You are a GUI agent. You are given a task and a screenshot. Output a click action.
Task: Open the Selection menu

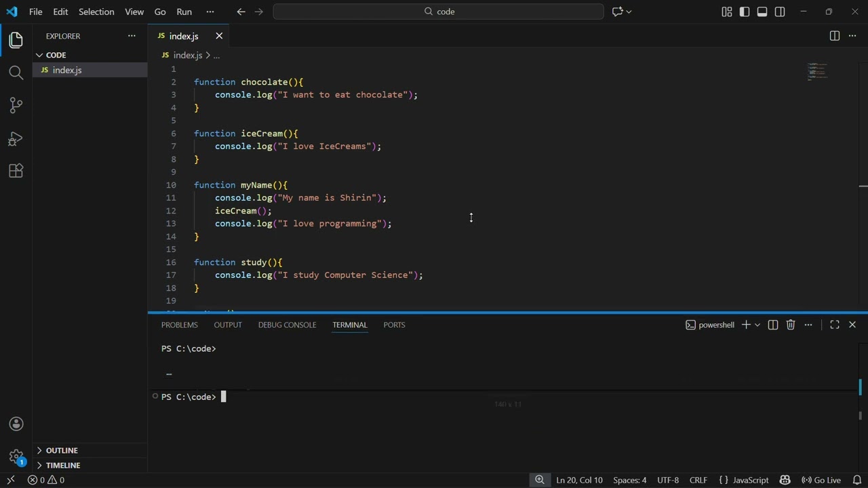96,12
